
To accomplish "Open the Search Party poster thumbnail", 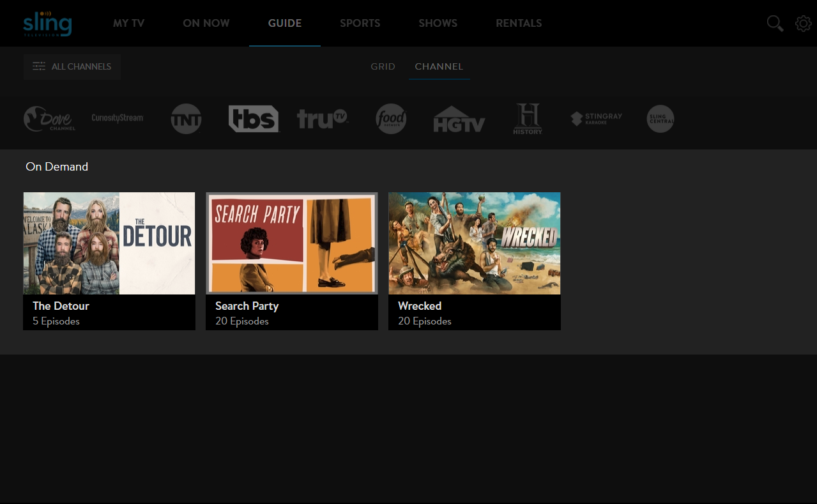I will click(x=292, y=243).
